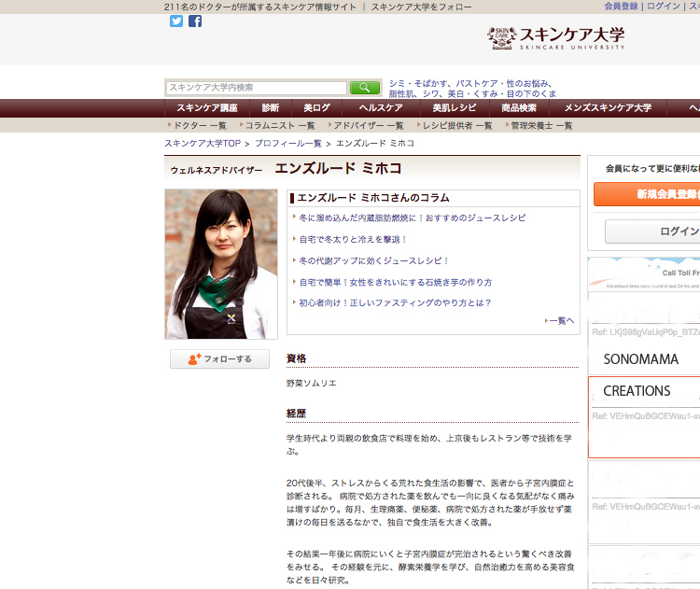
Task: Open column 正しいファスティングのやり方とは？
Action: coord(395,302)
